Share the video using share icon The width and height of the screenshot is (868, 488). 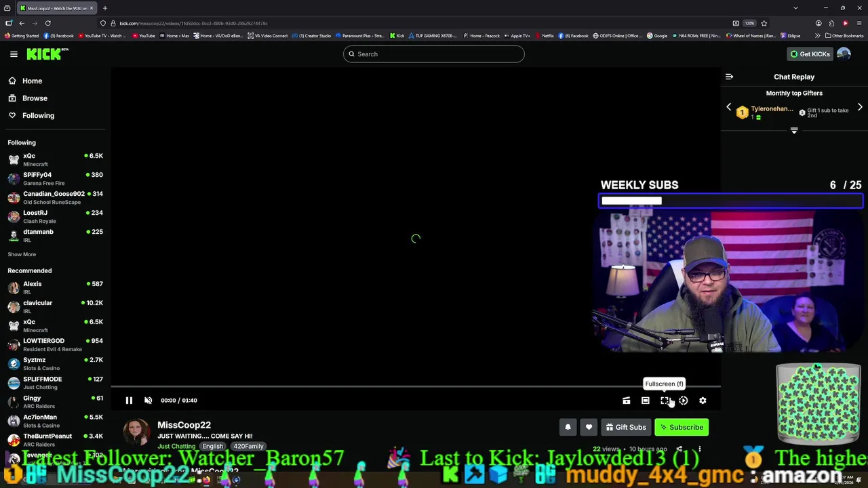(x=679, y=449)
